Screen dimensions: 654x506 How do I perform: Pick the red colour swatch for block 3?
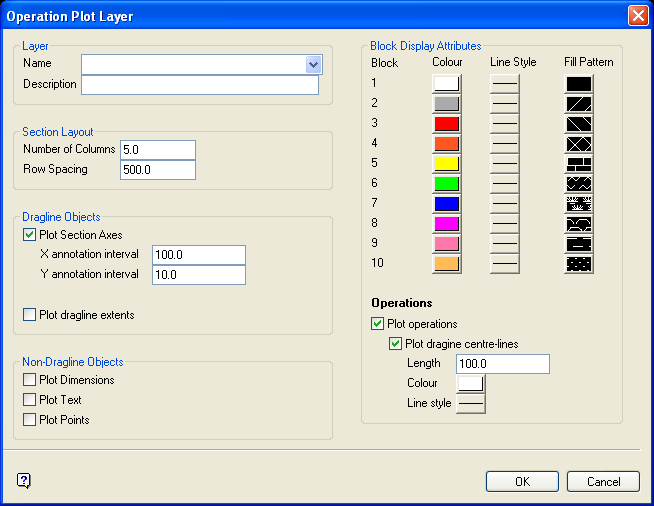pyautogui.click(x=446, y=124)
